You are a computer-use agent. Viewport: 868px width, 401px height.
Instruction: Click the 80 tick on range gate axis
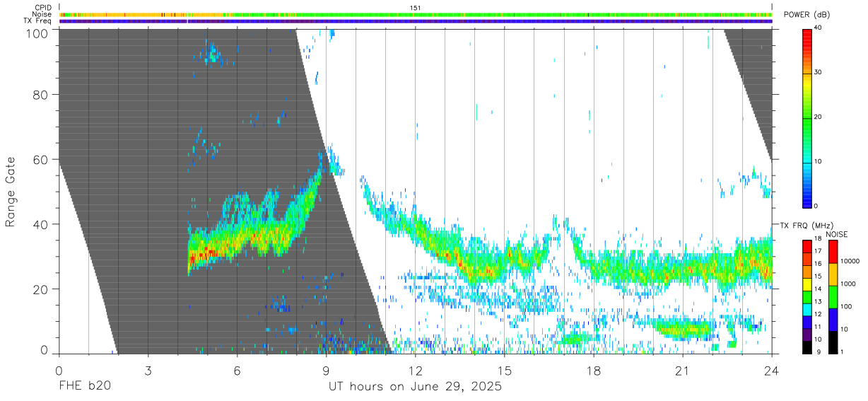pos(42,95)
